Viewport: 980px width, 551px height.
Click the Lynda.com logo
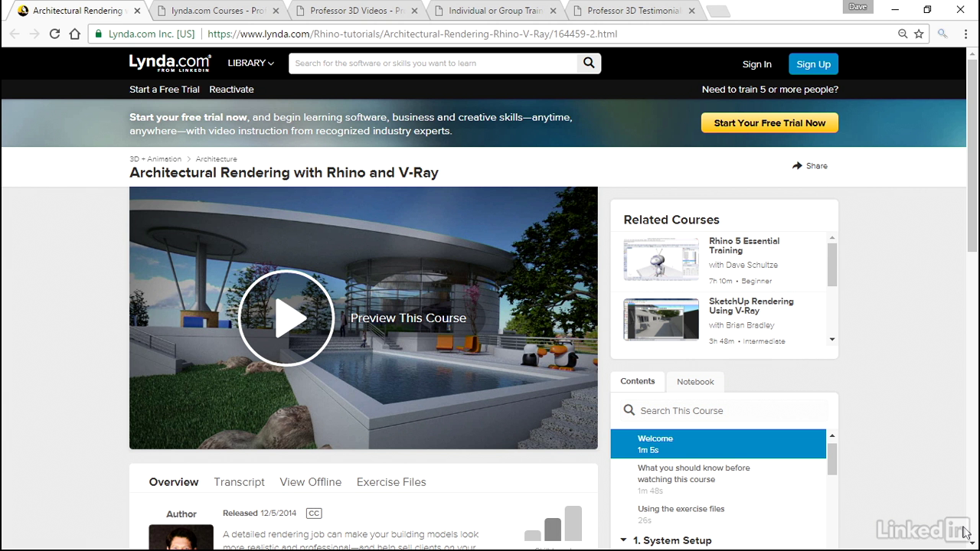(170, 64)
